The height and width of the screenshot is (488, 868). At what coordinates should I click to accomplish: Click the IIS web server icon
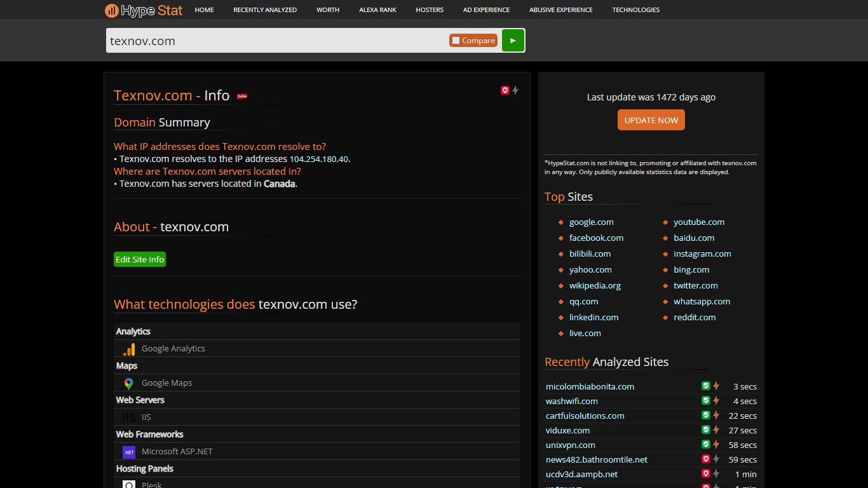[x=129, y=417]
